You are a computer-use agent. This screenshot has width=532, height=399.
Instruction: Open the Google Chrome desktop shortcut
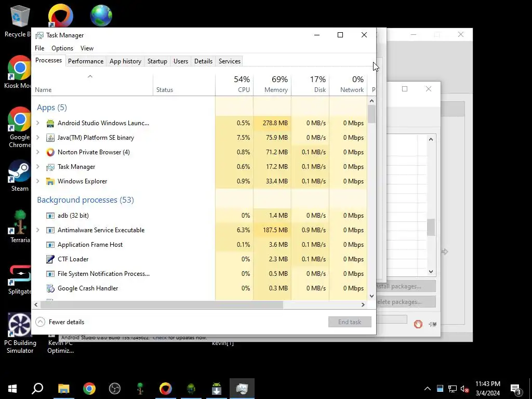tap(19, 128)
